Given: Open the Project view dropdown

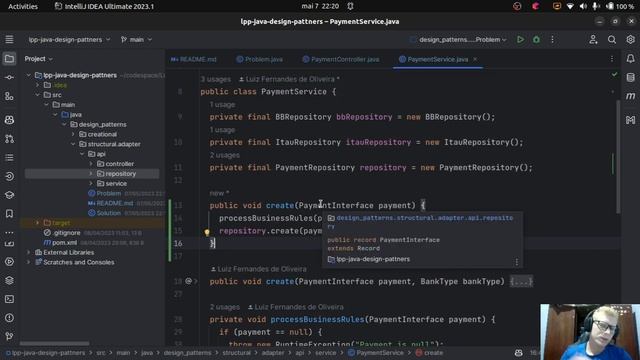Looking at the screenshot, I should tap(39, 59).
